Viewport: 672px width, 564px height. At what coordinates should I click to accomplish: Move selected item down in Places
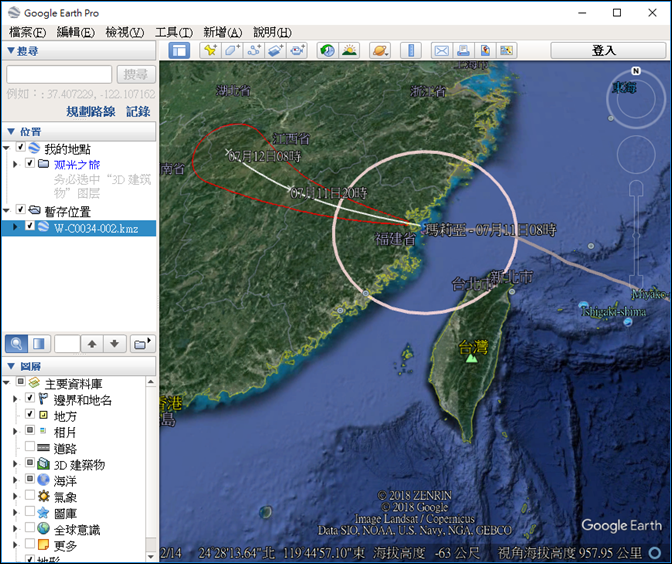[114, 344]
